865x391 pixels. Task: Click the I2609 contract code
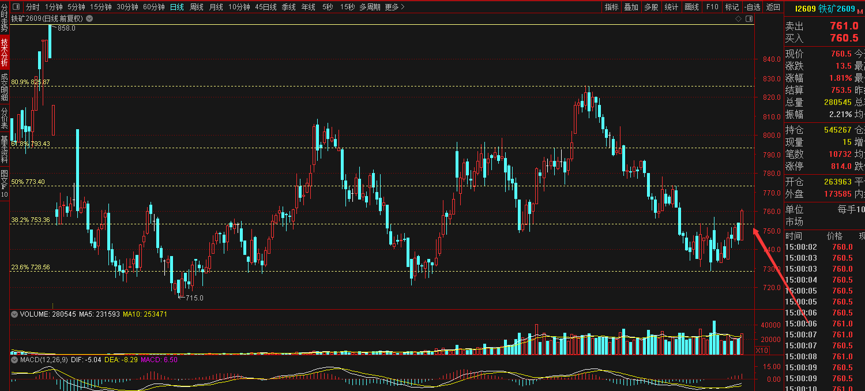tap(805, 8)
